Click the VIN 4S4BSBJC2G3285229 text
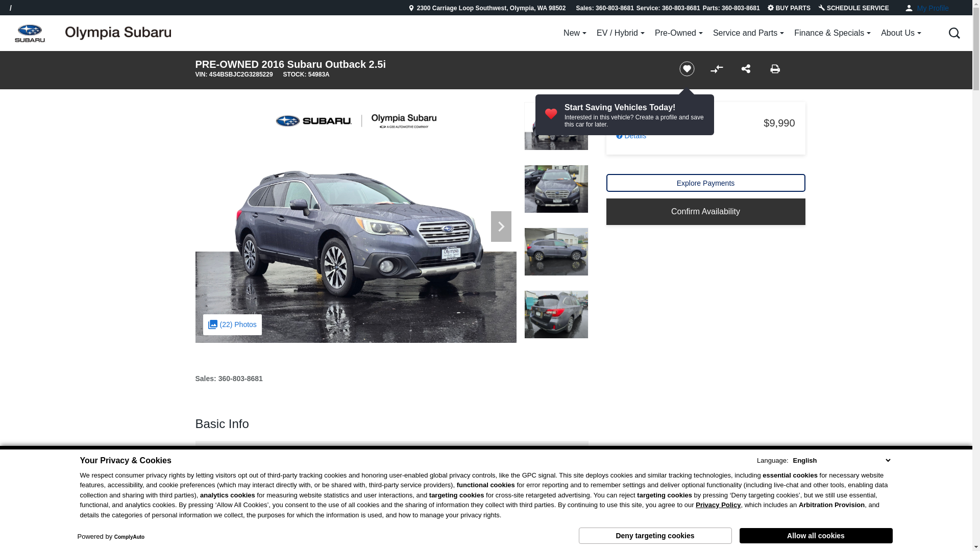 234,74
